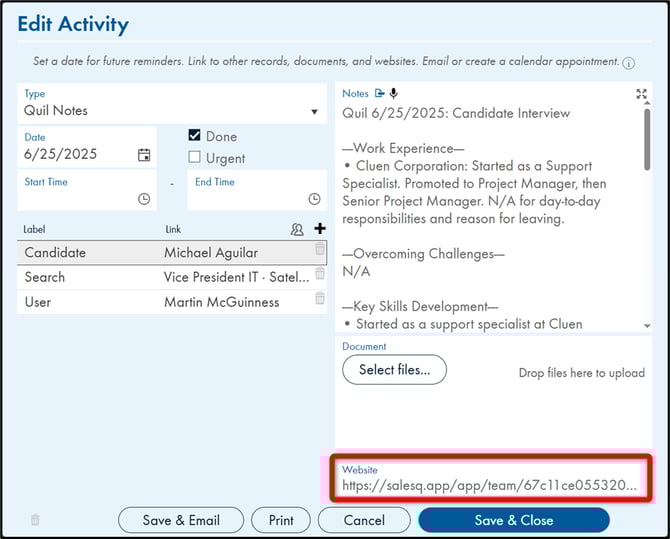Click the plus icon to add link
The image size is (670, 539).
click(x=320, y=229)
